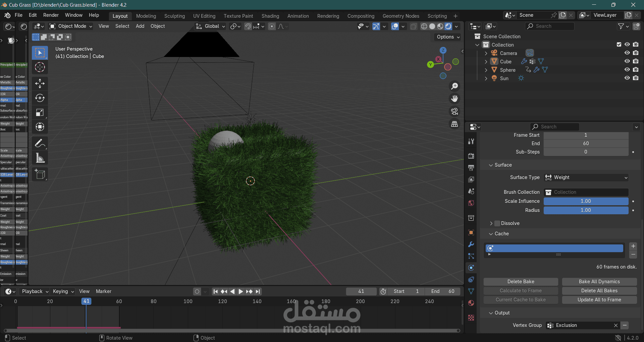
Task: Choose the Select Box tool
Action: click(x=40, y=53)
